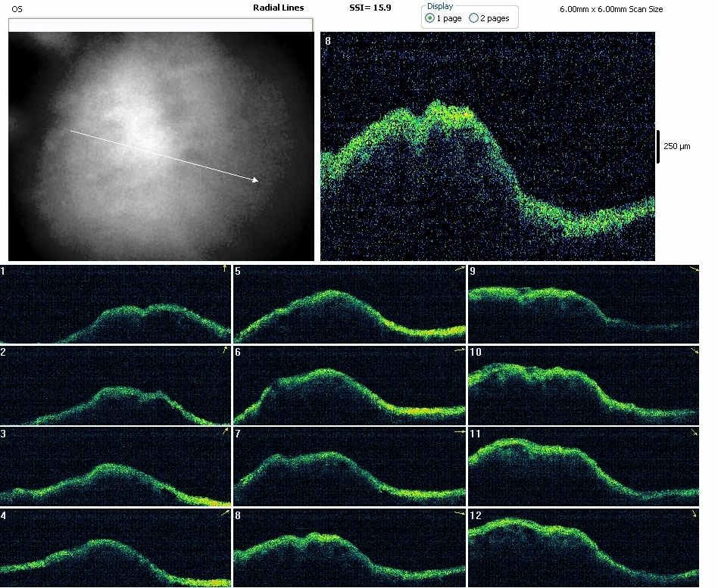Click the "Radial Lines" scan type label
Viewport: 718px width, 588px height.
click(x=278, y=8)
